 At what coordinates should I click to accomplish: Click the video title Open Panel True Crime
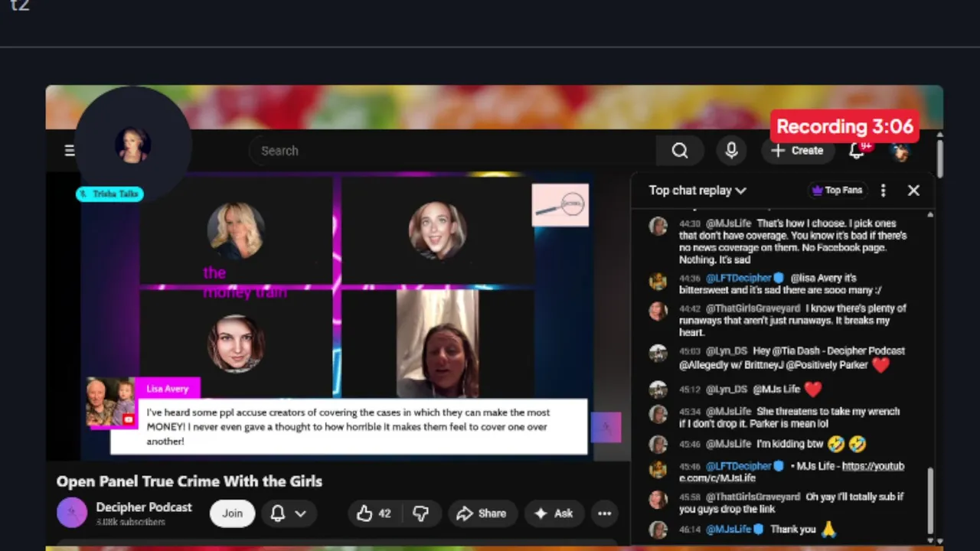coord(189,481)
